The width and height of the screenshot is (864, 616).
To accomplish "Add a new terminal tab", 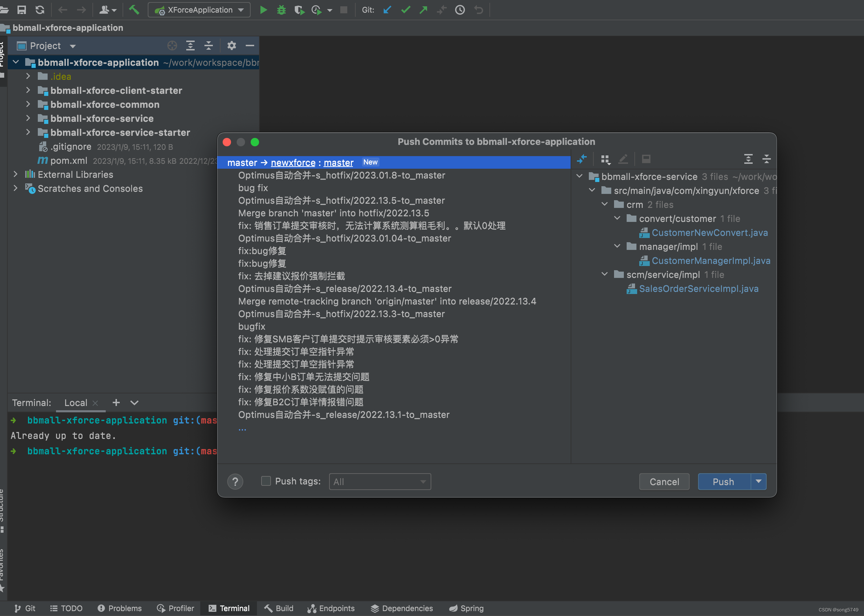I will pos(116,403).
